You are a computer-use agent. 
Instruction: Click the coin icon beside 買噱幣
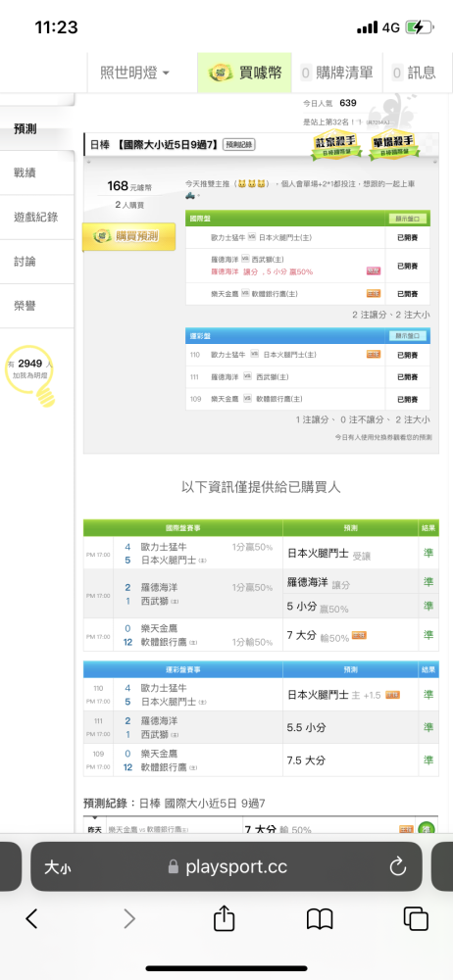click(221, 73)
